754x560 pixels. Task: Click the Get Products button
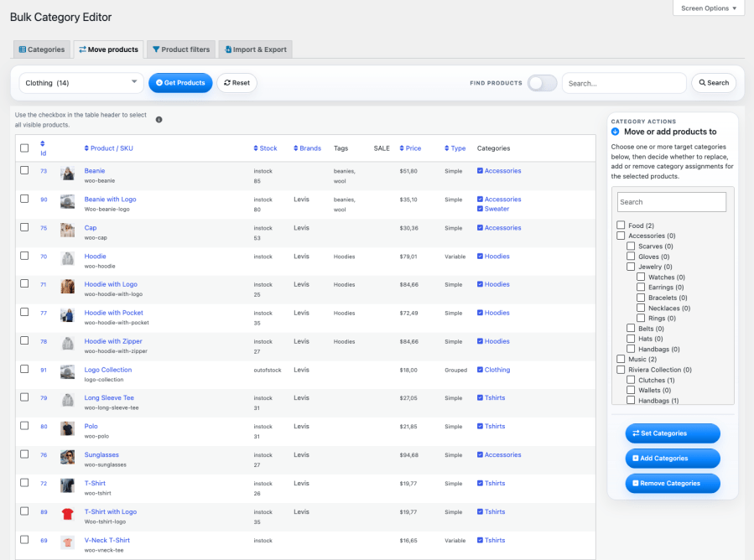coord(180,83)
